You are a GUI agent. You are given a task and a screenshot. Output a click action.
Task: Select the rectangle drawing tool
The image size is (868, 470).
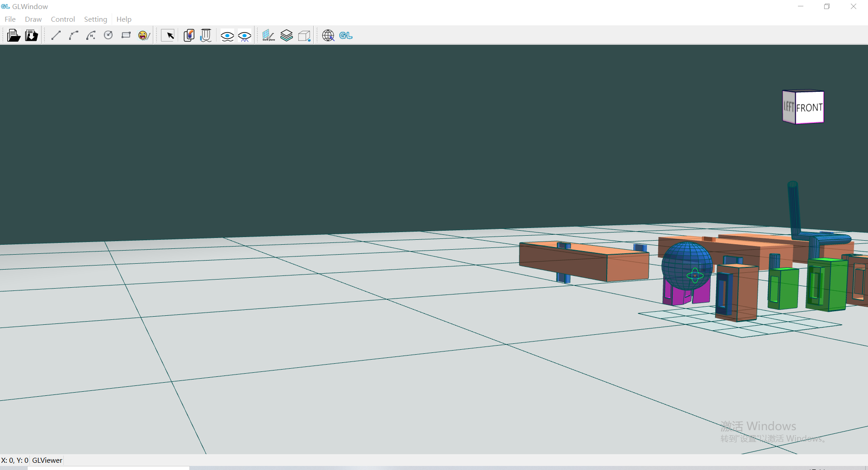click(126, 35)
